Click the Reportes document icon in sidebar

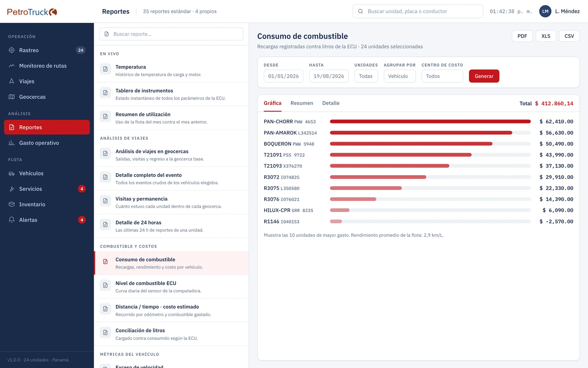click(12, 127)
